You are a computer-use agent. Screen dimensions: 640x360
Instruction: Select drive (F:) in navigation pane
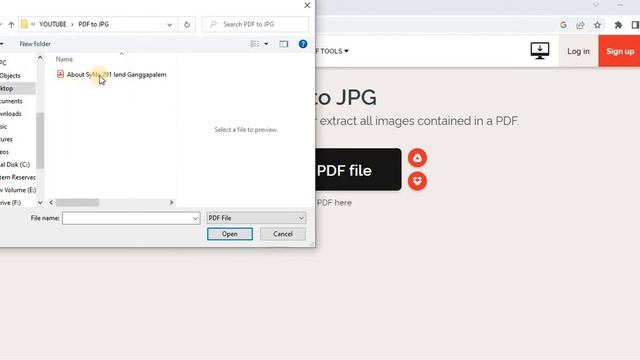click(10, 202)
